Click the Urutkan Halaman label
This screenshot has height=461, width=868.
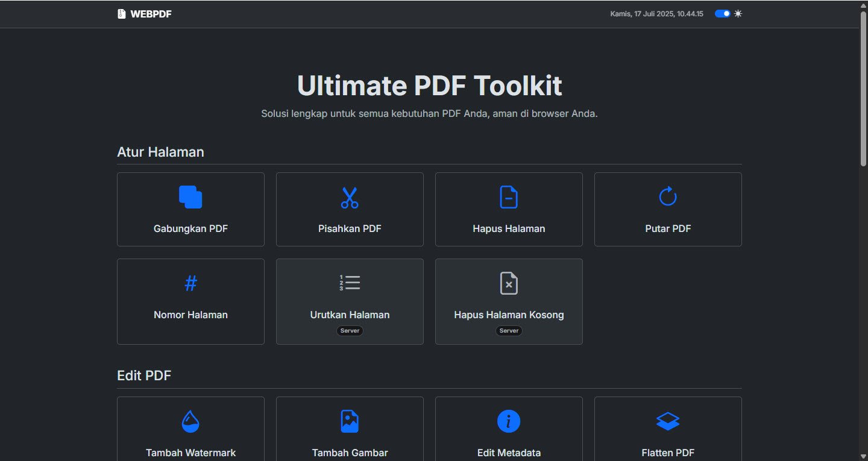pos(350,315)
